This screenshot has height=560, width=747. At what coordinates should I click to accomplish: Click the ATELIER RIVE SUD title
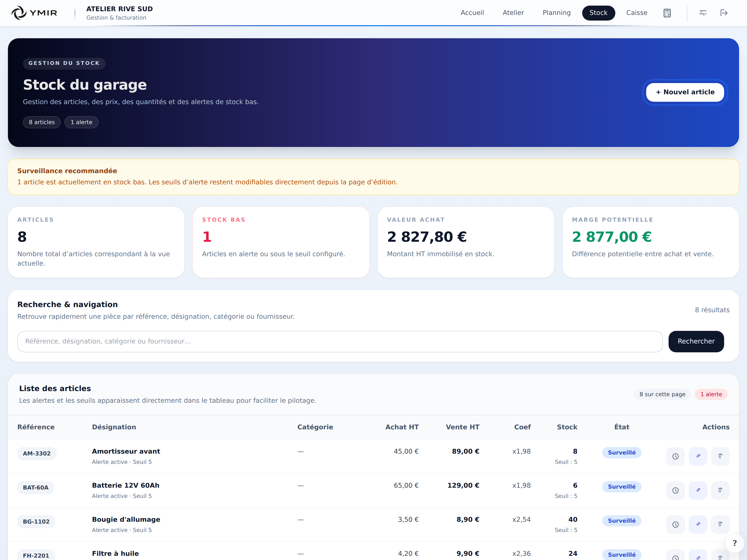click(120, 9)
